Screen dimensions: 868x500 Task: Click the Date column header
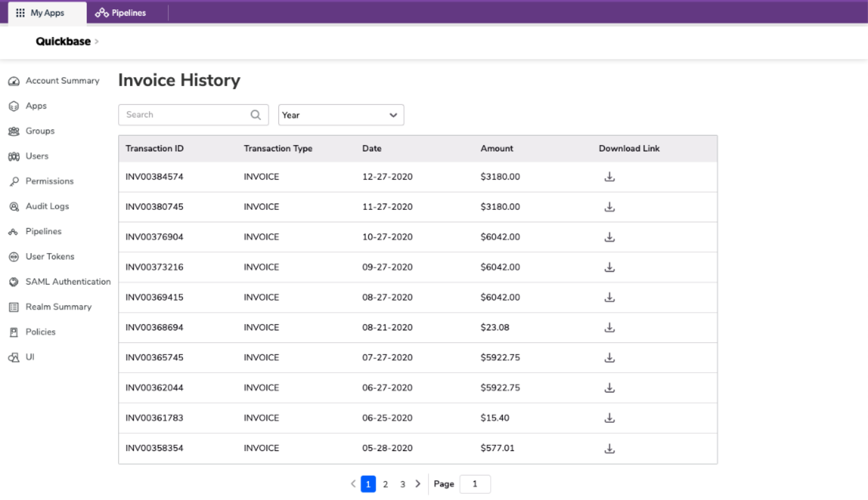pos(372,148)
